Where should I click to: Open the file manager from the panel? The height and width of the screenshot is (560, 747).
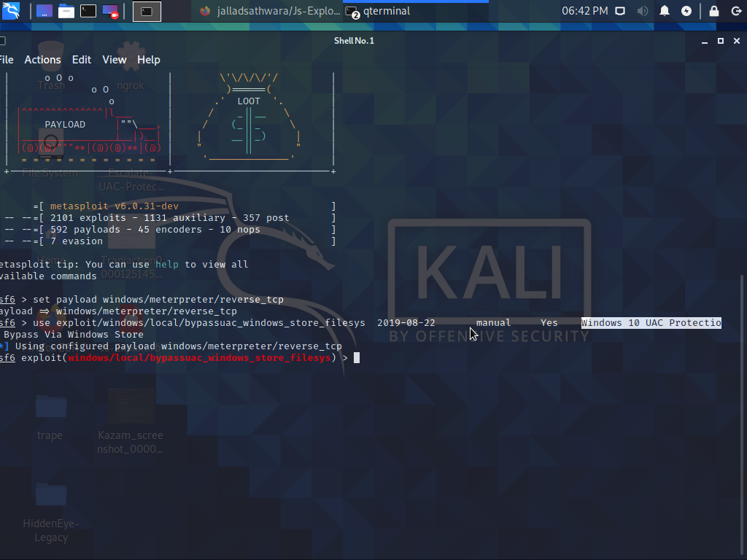pos(66,11)
